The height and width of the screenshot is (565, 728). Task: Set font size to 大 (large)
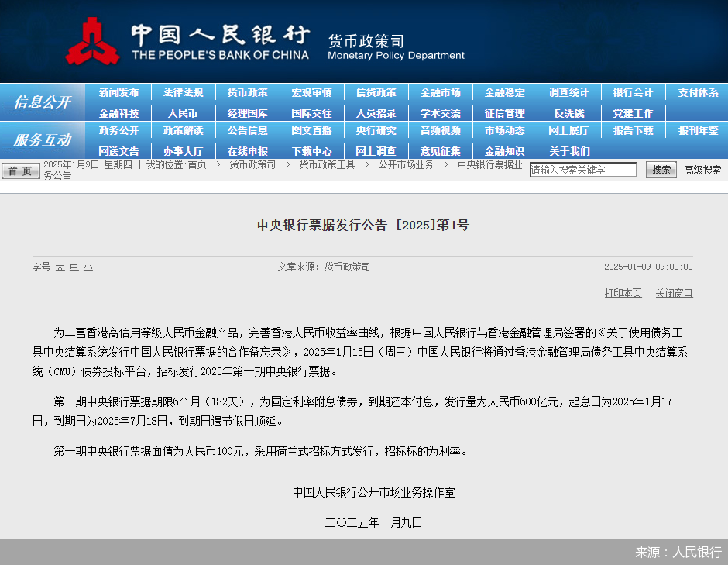(60, 267)
